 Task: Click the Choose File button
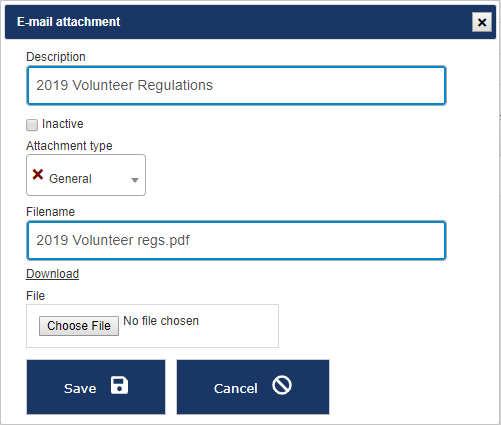(x=79, y=326)
